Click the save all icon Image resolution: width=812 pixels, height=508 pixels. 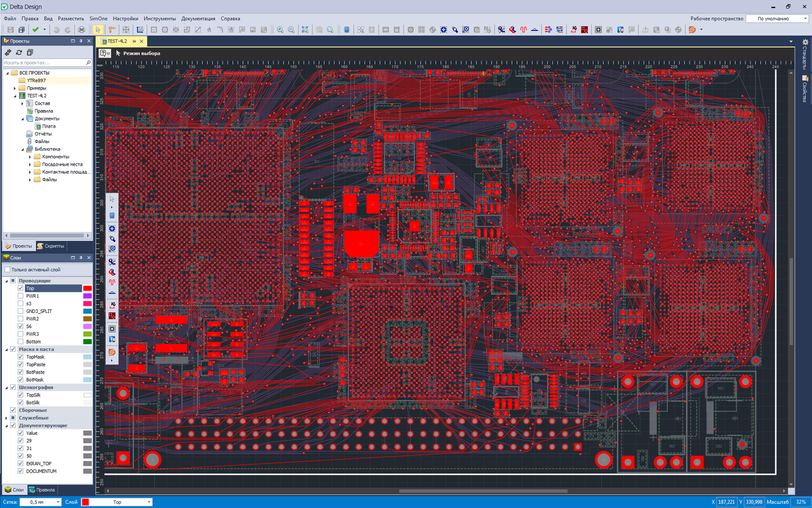point(22,29)
